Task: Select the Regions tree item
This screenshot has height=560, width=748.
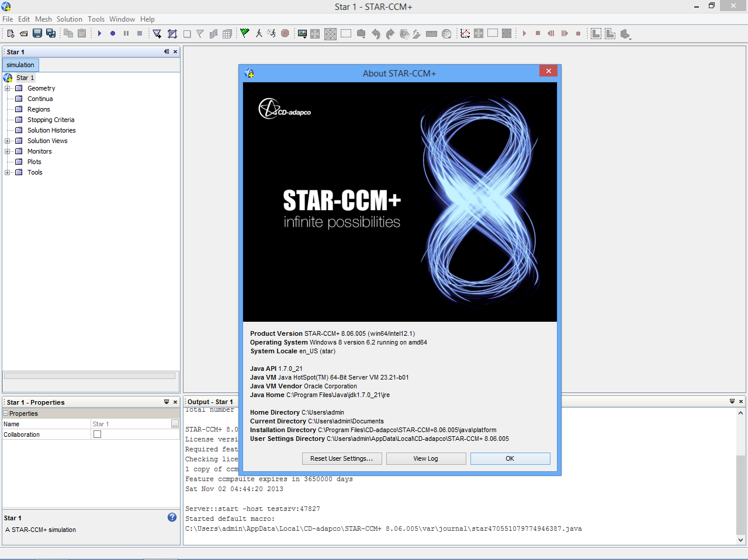Action: pos(39,110)
